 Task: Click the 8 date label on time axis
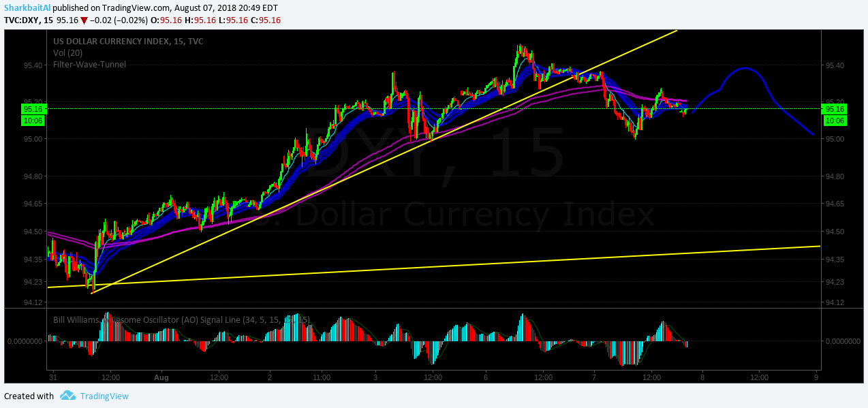[x=701, y=377]
